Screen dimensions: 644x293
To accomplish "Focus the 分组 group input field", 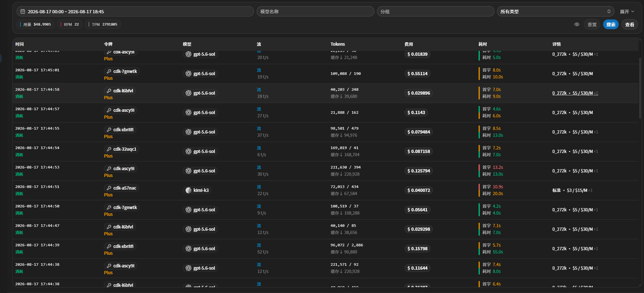I will click(435, 11).
